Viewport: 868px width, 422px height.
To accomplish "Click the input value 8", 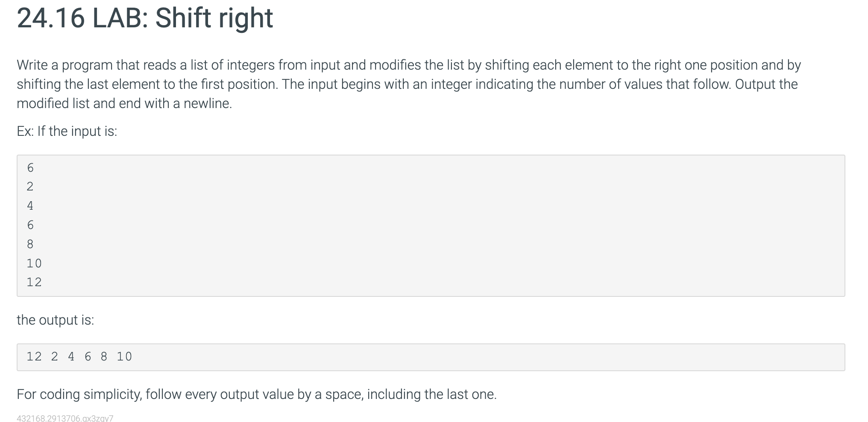I will point(30,244).
